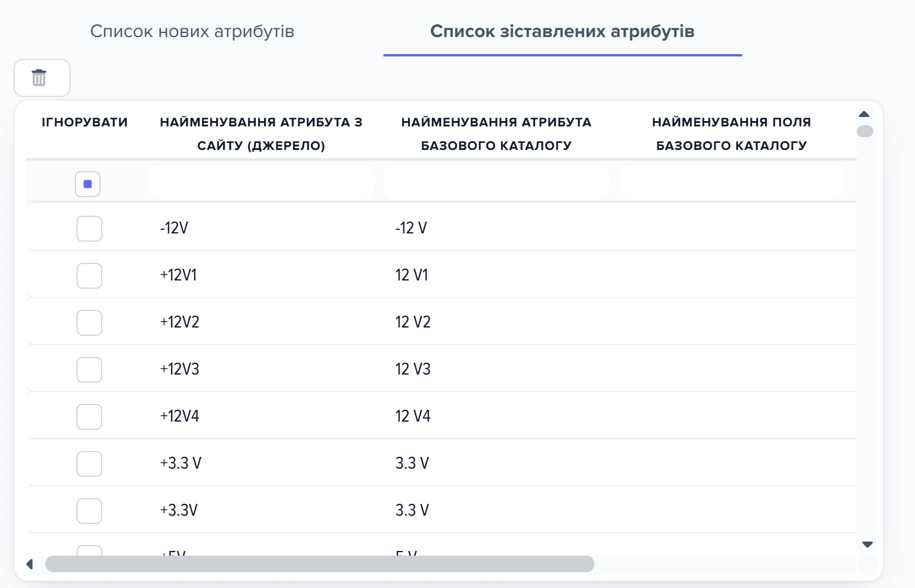Viewport: 915px width, 588px height.
Task: Mark the +12V4 row as ignored
Action: 89,417
